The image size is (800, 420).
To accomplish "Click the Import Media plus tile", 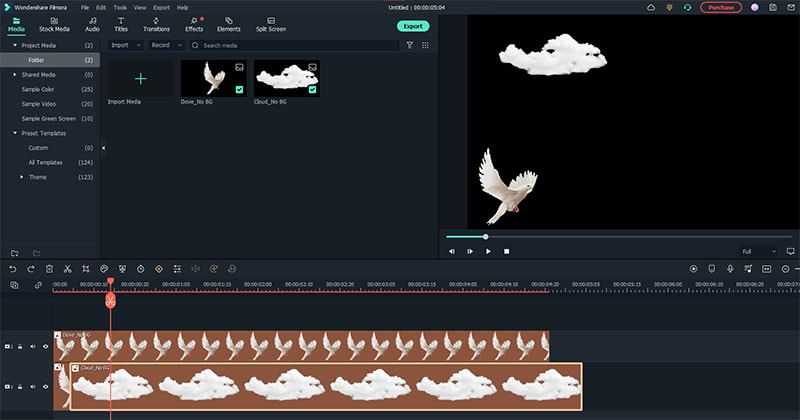I will pos(140,79).
